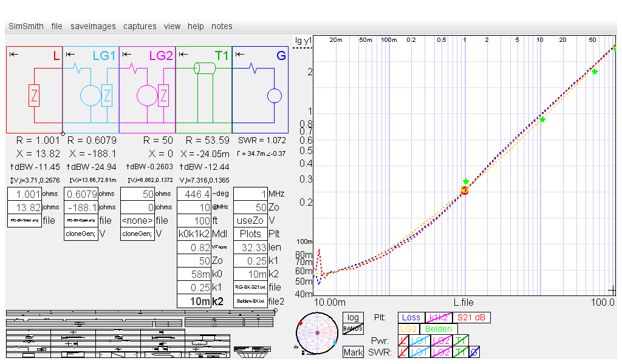Viewport: 622px width, 364px height.
Task: Click the LG1 0.6079 ohms field
Action: (x=81, y=194)
